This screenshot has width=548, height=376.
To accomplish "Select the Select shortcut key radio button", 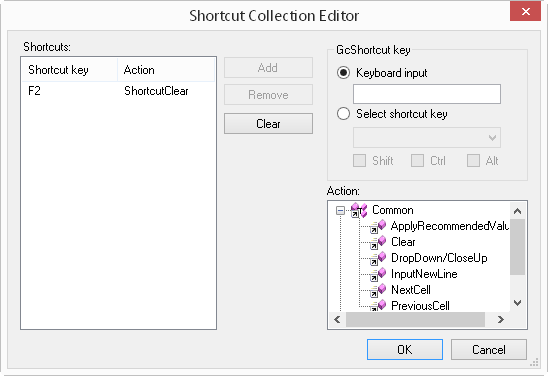I will 343,114.
